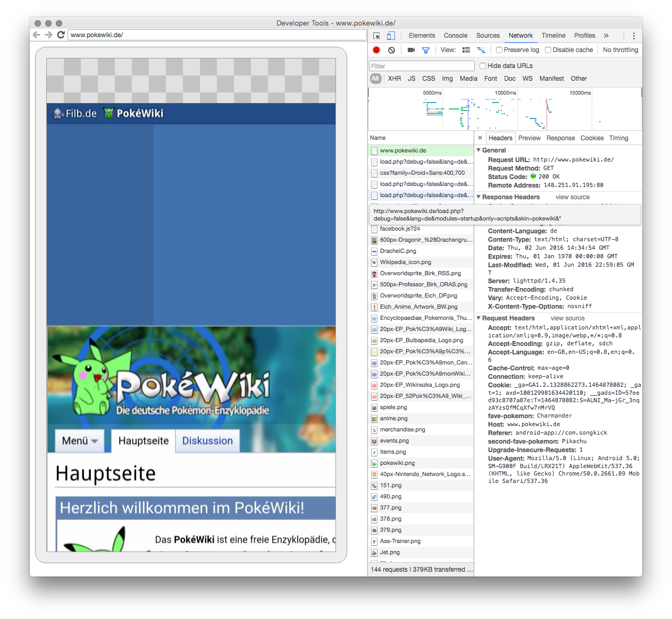This screenshot has width=672, height=619.
Task: Open the Console panel tab
Action: 456,36
